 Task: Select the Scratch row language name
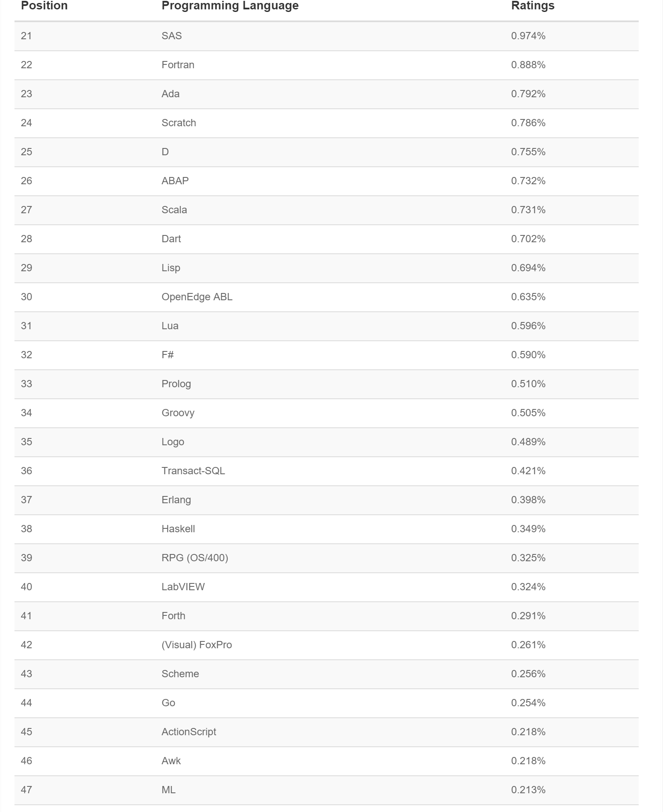179,123
